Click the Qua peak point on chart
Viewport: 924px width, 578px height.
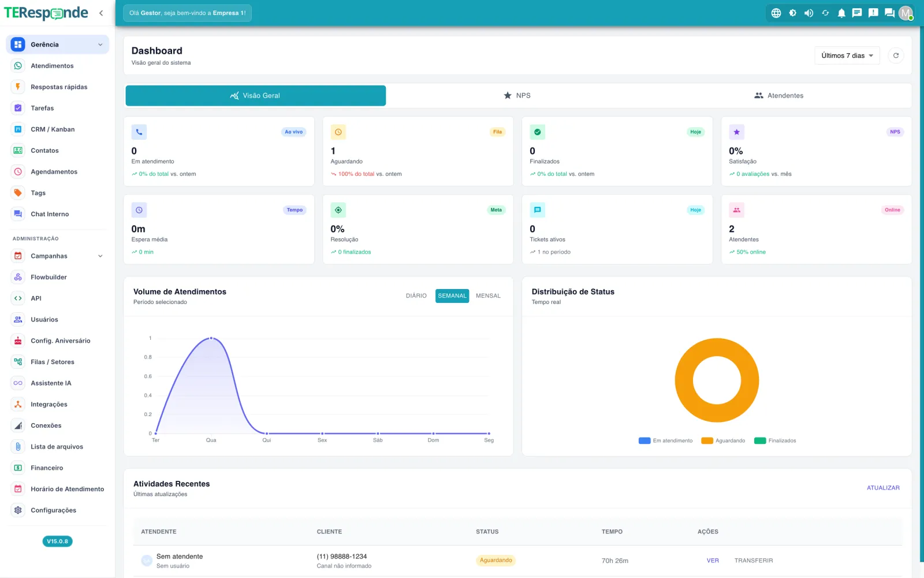[x=211, y=338]
